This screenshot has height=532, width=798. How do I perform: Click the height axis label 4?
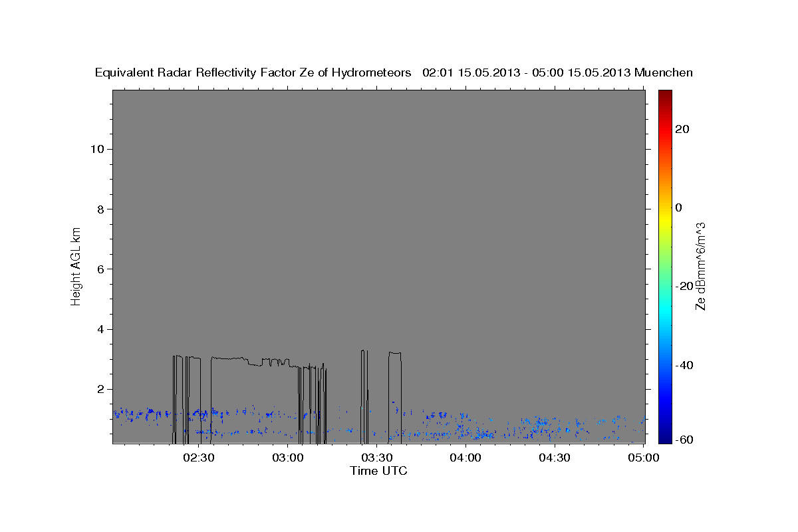[101, 329]
